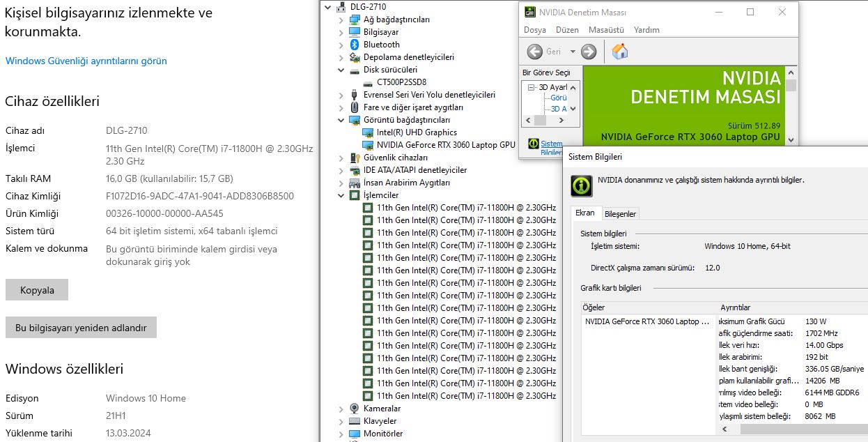
Task: Collapse the 3D Ayarl node in NVIDIA task tree
Action: [532, 88]
